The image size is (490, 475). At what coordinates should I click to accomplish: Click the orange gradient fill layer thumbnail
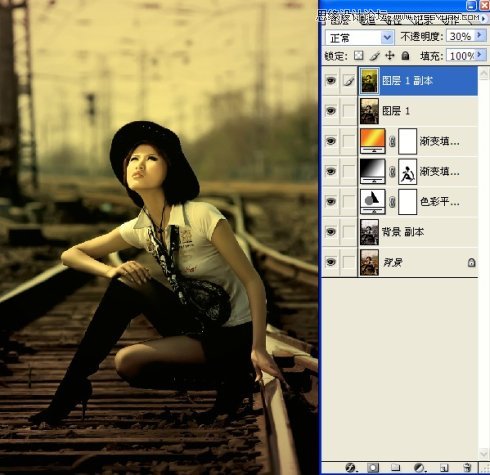click(x=373, y=140)
